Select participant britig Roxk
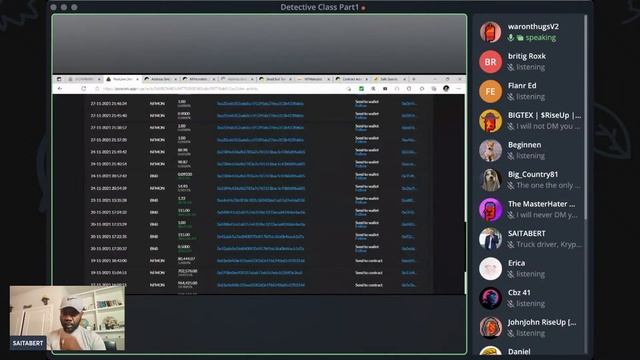This screenshot has height=360, width=640. tap(531, 62)
